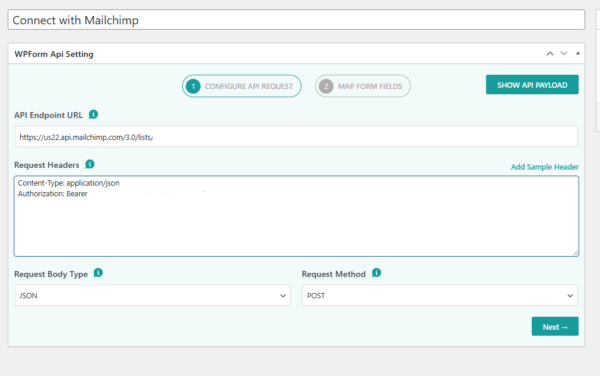The width and height of the screenshot is (600, 376).
Task: Click the Request Headers textarea resize handle
Action: [x=575, y=253]
